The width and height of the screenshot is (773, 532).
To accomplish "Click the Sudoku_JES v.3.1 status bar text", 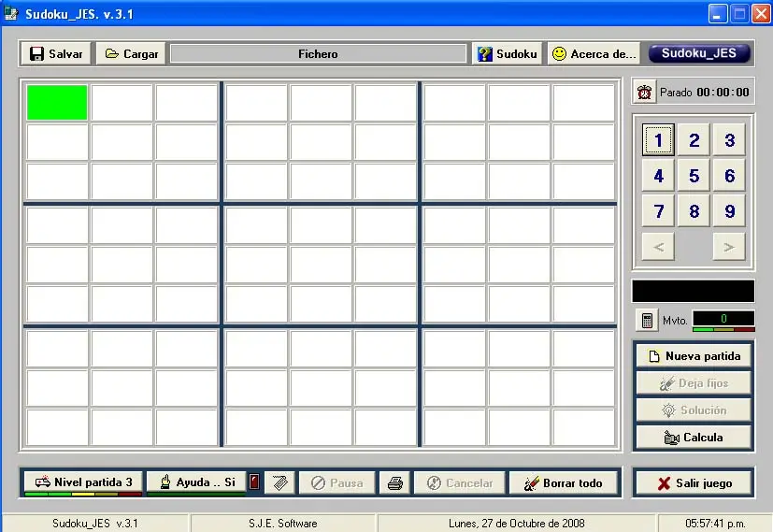I will (x=95, y=524).
